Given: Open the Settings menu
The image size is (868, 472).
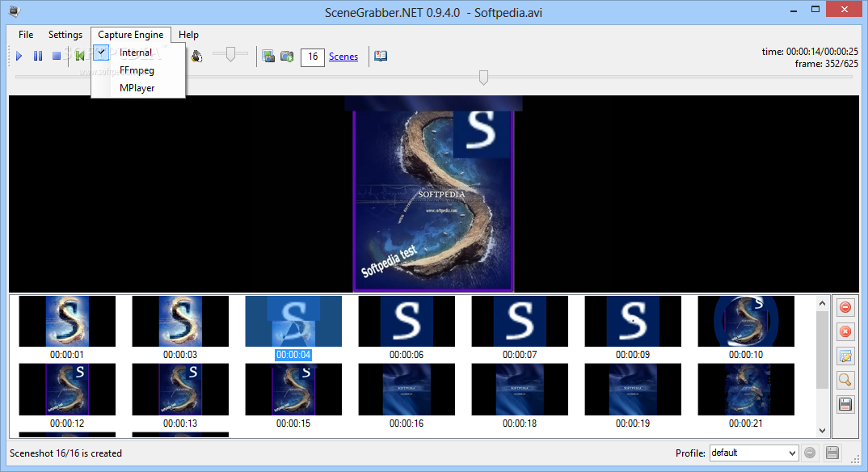Looking at the screenshot, I should 65,34.
